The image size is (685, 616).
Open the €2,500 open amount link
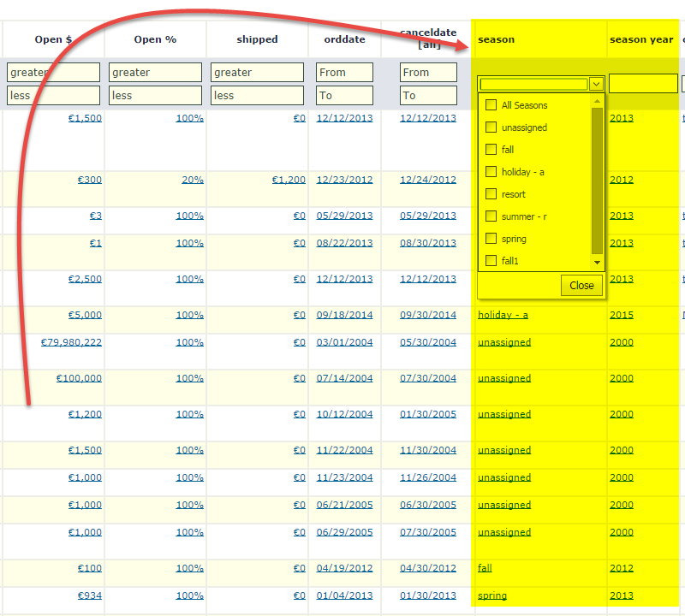pyautogui.click(x=85, y=279)
